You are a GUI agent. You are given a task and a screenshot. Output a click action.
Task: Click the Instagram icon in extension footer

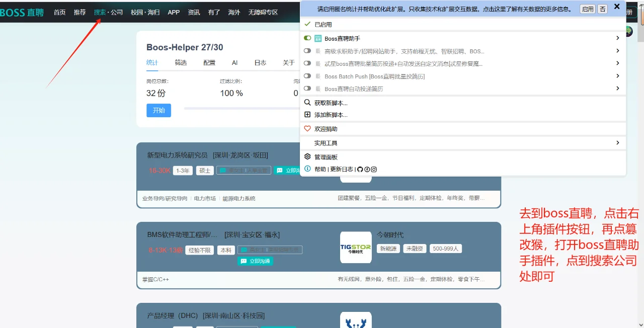tap(374, 169)
